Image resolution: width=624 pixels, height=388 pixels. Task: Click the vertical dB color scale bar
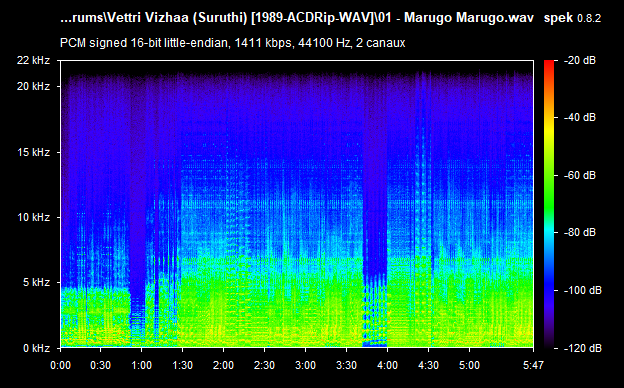pos(549,204)
